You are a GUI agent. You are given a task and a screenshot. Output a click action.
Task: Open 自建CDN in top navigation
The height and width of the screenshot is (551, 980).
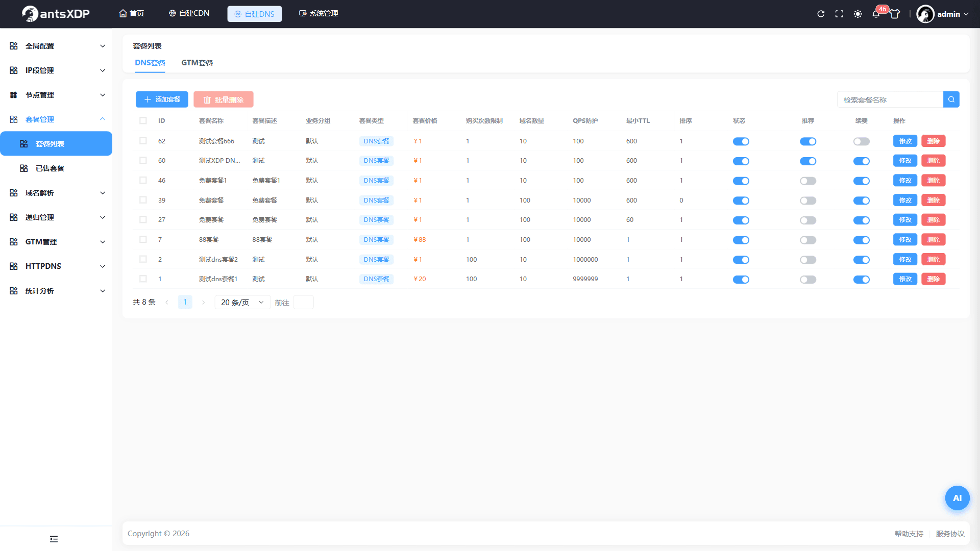[189, 13]
